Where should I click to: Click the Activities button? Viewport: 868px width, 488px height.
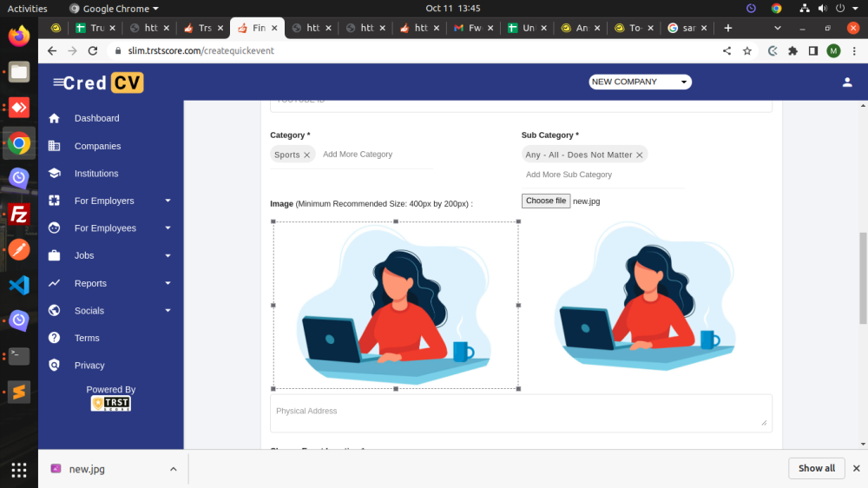tap(27, 9)
